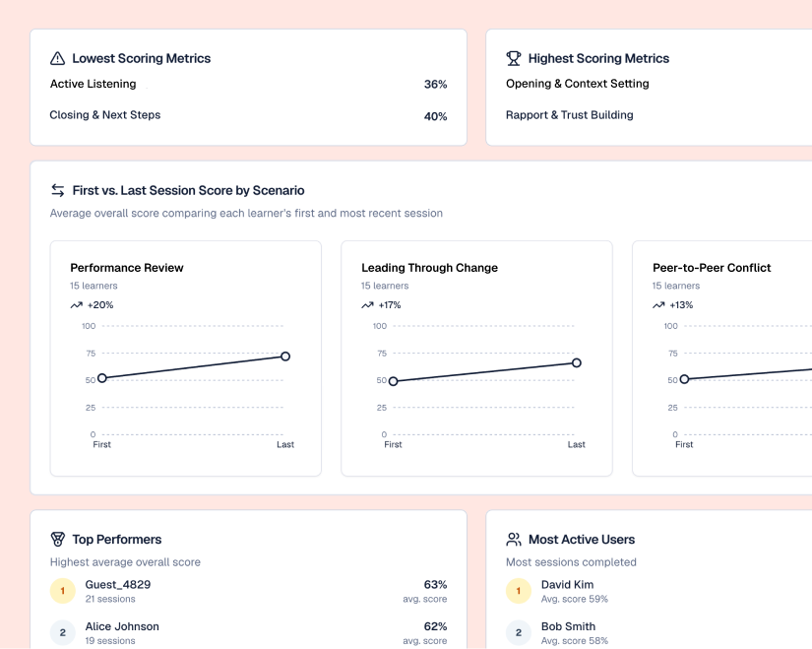Click the +13% improvement value

681,305
